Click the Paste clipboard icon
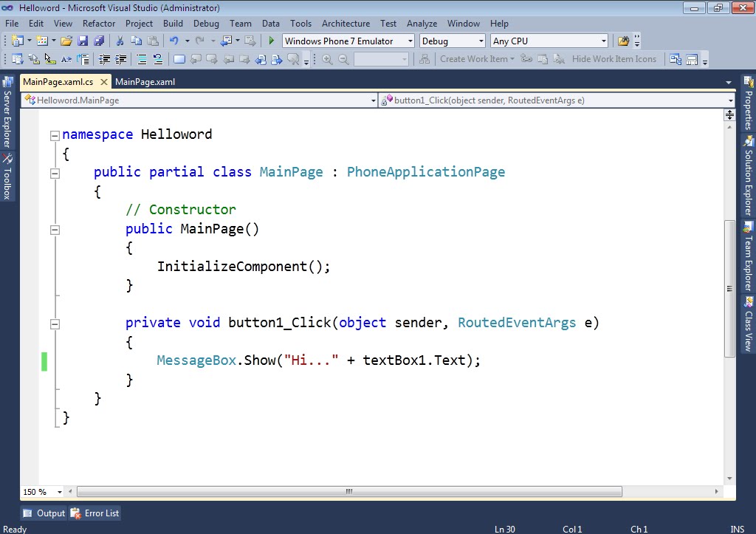 153,41
